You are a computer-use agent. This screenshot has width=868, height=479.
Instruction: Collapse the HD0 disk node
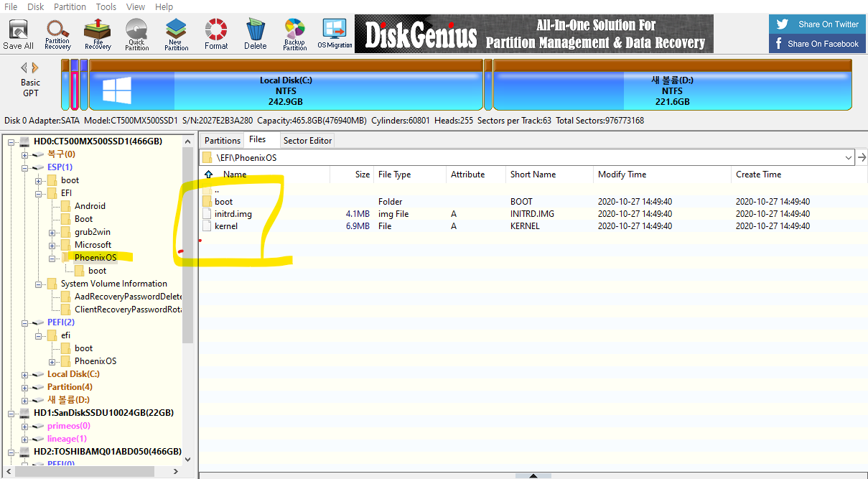pyautogui.click(x=11, y=141)
